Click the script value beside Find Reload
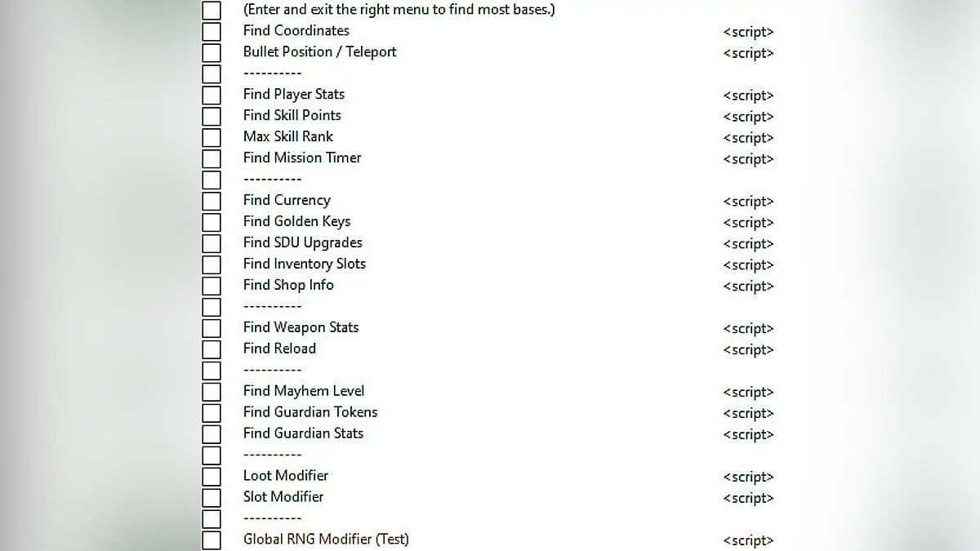 point(748,349)
